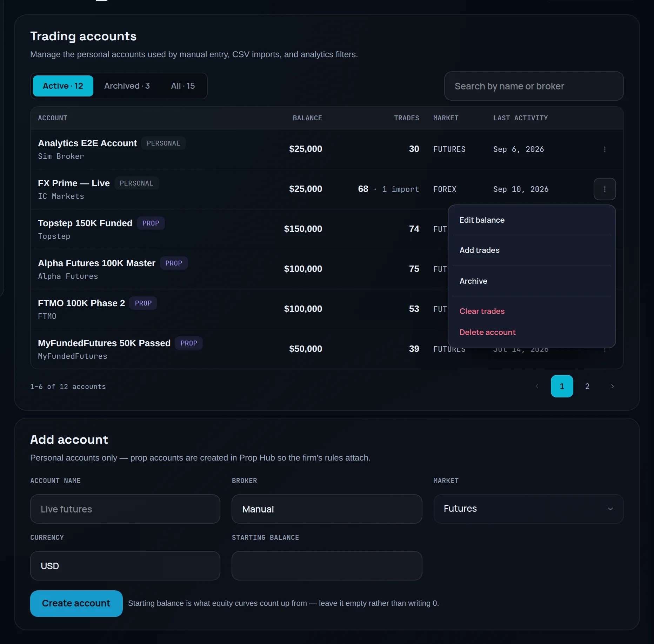Close the FX Prime — Live actions menu
This screenshot has width=654, height=644.
pos(605,189)
